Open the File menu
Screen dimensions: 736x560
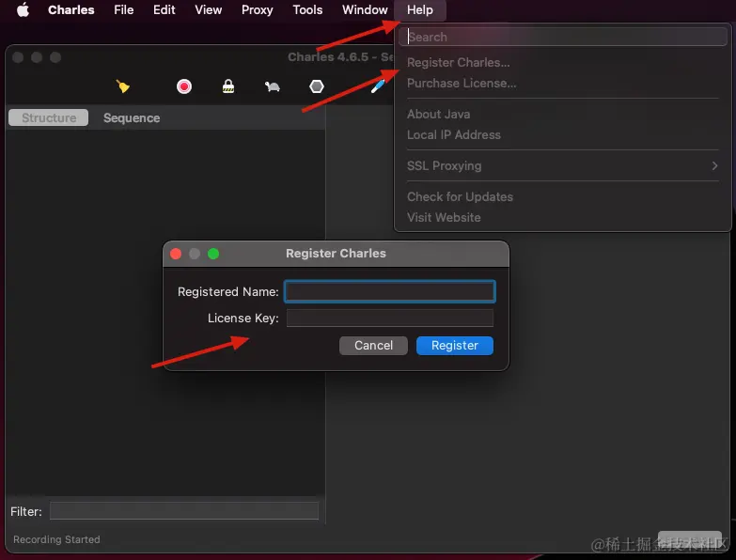point(123,9)
